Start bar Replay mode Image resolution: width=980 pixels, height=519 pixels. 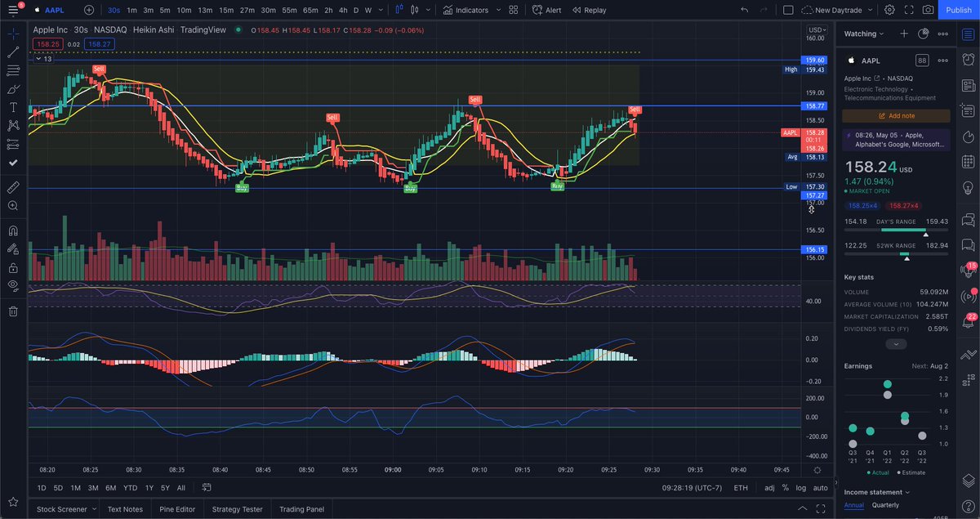[x=589, y=10]
